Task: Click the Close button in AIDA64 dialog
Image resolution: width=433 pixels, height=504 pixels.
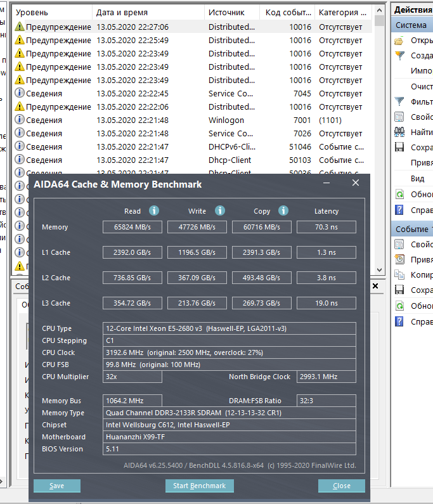Action: pyautogui.click(x=341, y=486)
